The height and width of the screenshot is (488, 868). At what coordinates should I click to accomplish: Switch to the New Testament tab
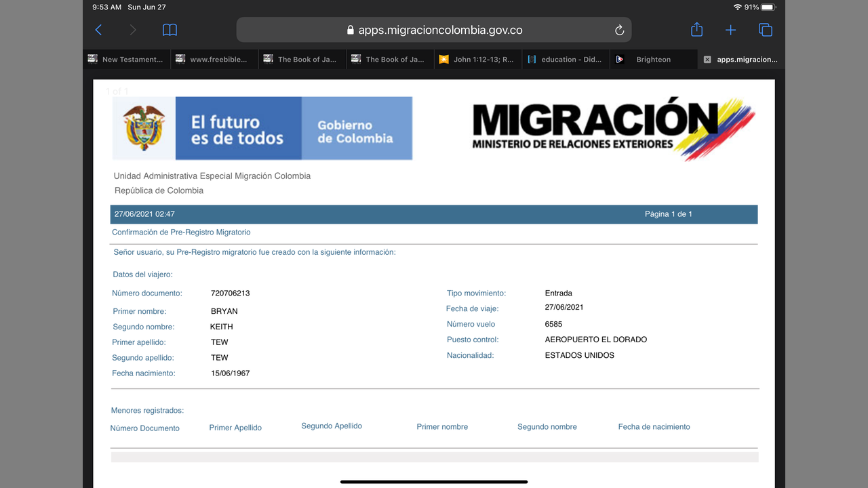coord(126,60)
